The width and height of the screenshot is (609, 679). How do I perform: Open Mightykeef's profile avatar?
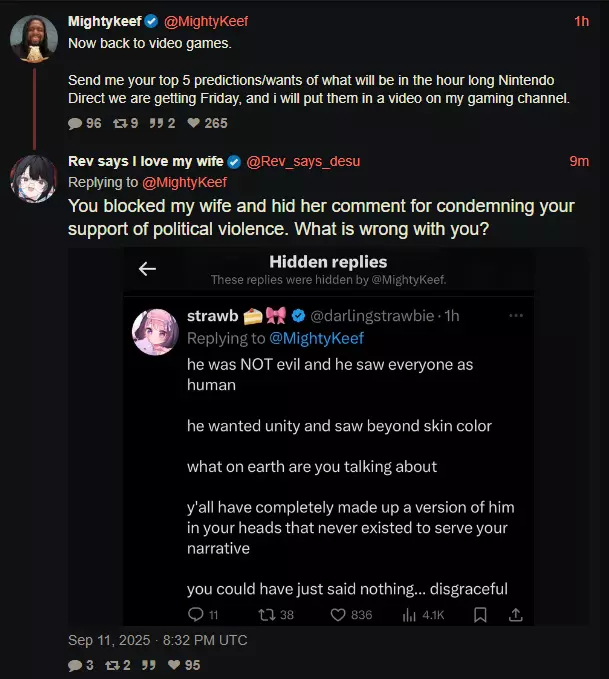click(x=34, y=39)
